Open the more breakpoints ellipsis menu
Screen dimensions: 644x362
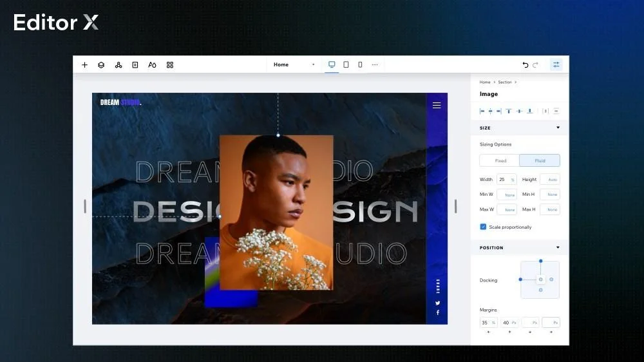375,64
